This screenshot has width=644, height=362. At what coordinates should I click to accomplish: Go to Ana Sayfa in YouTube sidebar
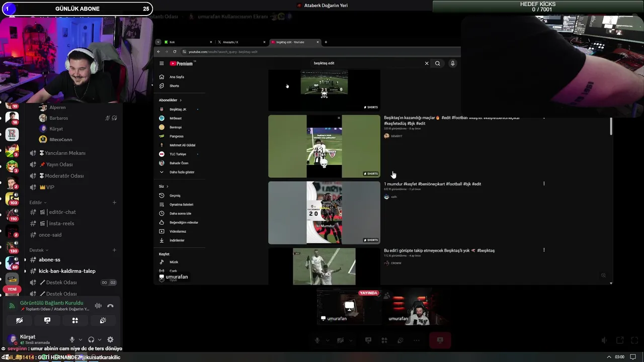(176, 77)
